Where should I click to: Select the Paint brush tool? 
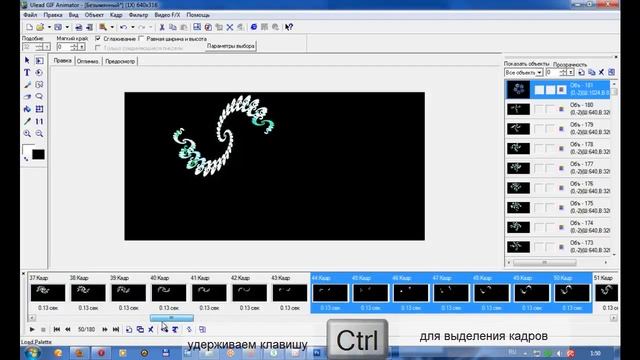point(27,85)
